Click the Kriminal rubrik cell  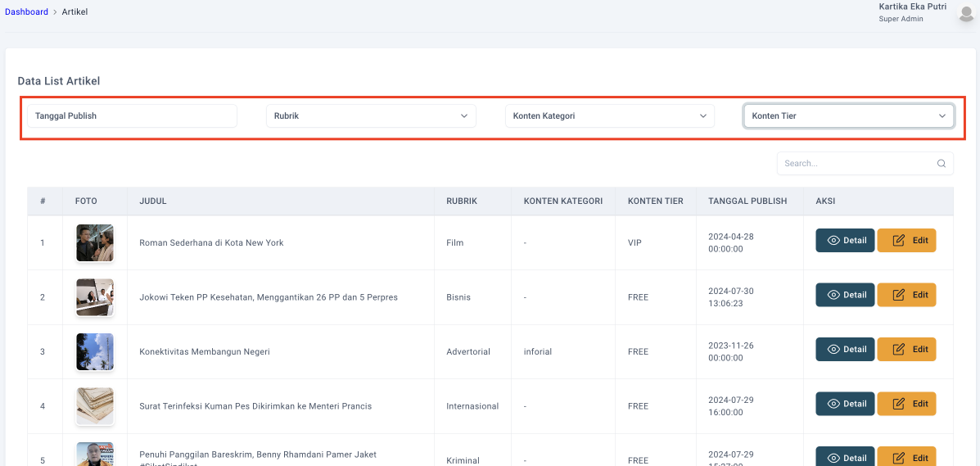click(462, 460)
